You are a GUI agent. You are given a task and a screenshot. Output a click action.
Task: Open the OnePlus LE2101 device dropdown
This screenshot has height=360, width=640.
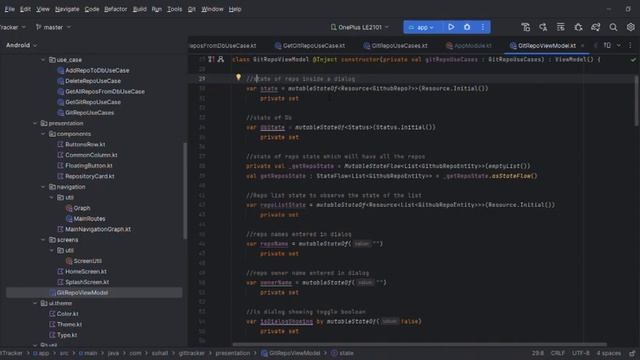(x=360, y=27)
